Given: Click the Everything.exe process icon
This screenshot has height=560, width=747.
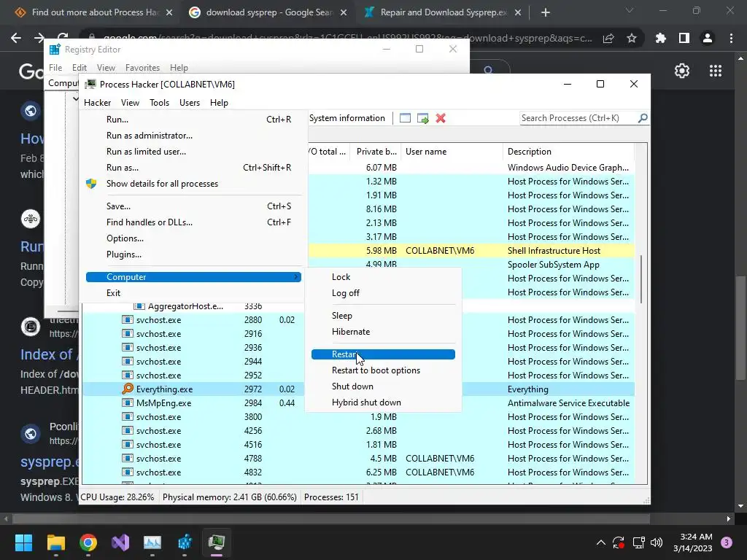Looking at the screenshot, I should click(x=127, y=389).
